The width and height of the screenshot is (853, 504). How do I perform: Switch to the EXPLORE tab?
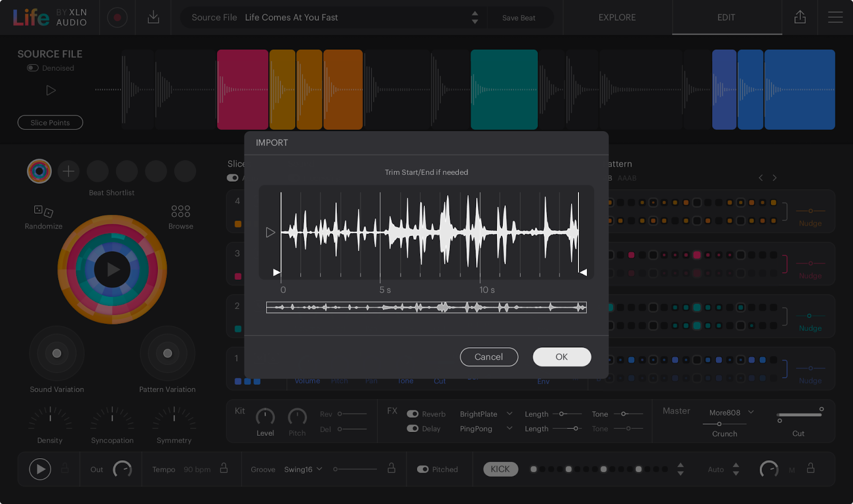617,18
